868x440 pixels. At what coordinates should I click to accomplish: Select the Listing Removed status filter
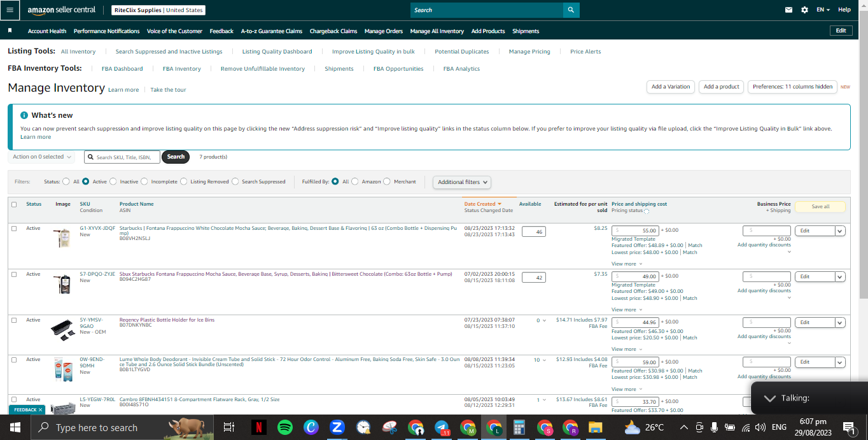(184, 181)
